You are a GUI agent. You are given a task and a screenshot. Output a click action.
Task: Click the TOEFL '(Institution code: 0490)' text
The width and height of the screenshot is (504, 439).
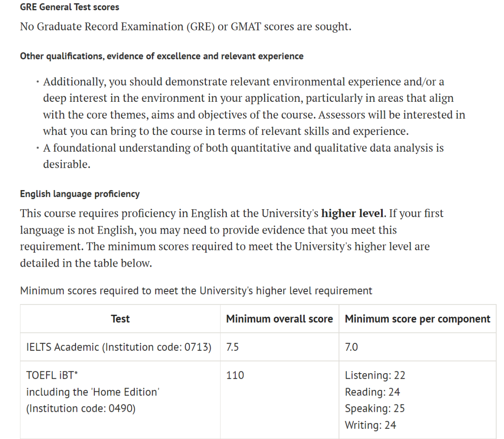[x=81, y=409]
